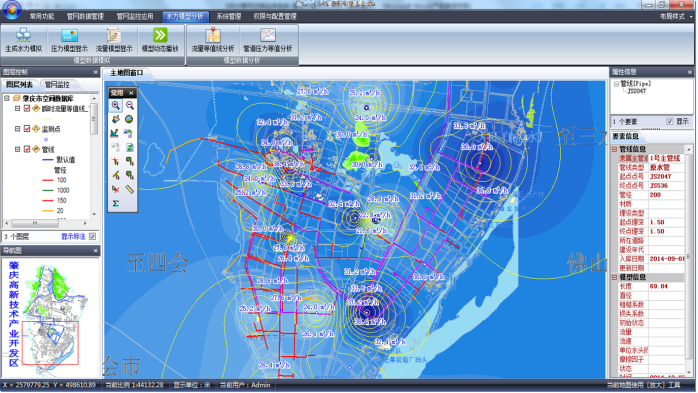Click the green 1000 line swatch
This screenshot has width=698, height=393.
click(48, 190)
